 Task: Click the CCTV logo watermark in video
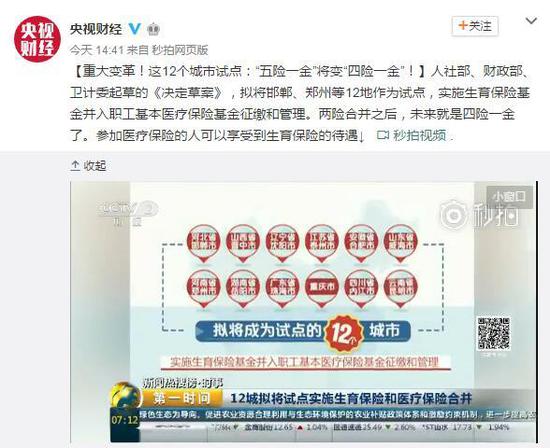click(x=127, y=213)
